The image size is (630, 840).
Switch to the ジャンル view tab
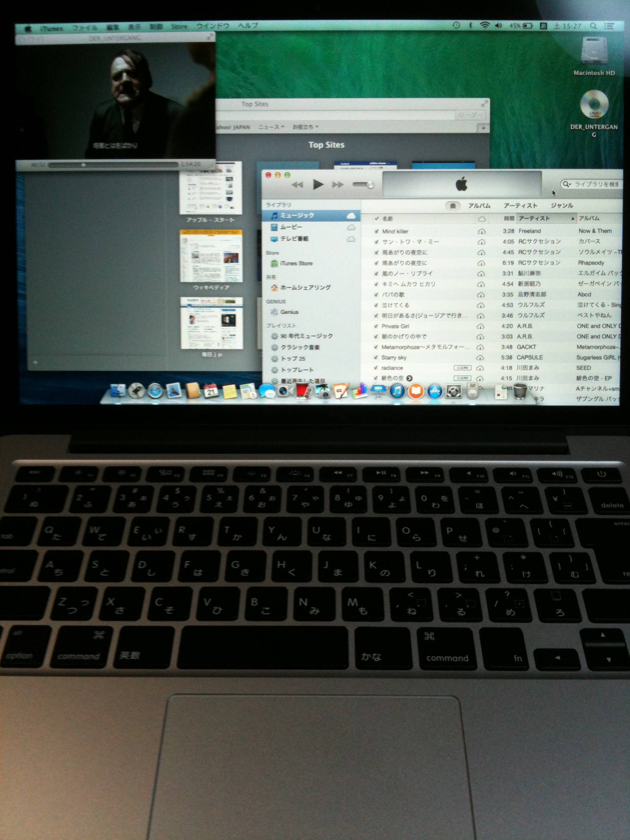pos(562,205)
